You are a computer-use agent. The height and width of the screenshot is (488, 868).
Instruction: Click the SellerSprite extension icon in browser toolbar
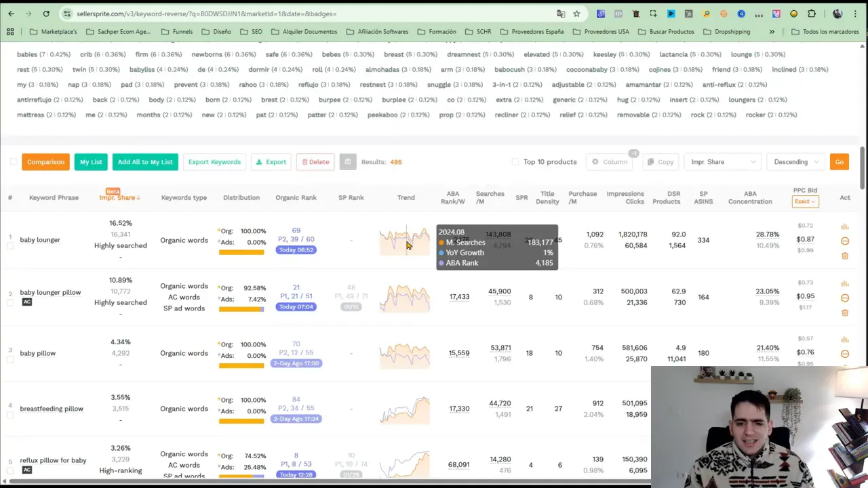[724, 14]
